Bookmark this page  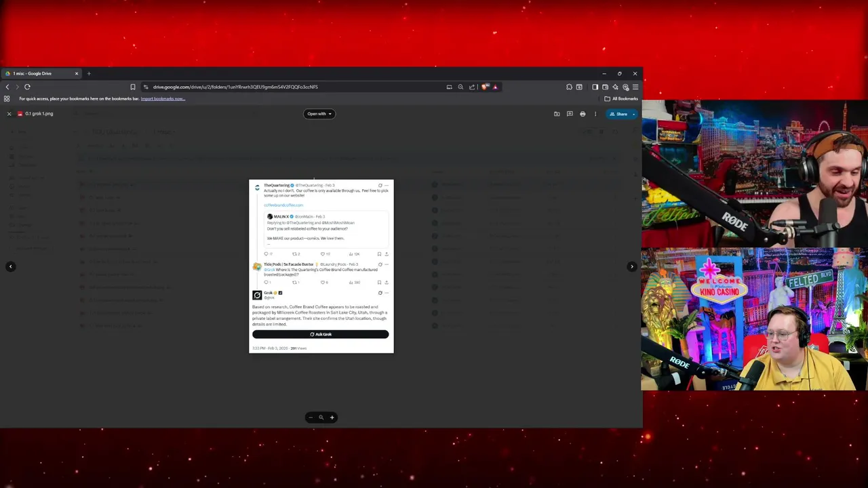(133, 87)
